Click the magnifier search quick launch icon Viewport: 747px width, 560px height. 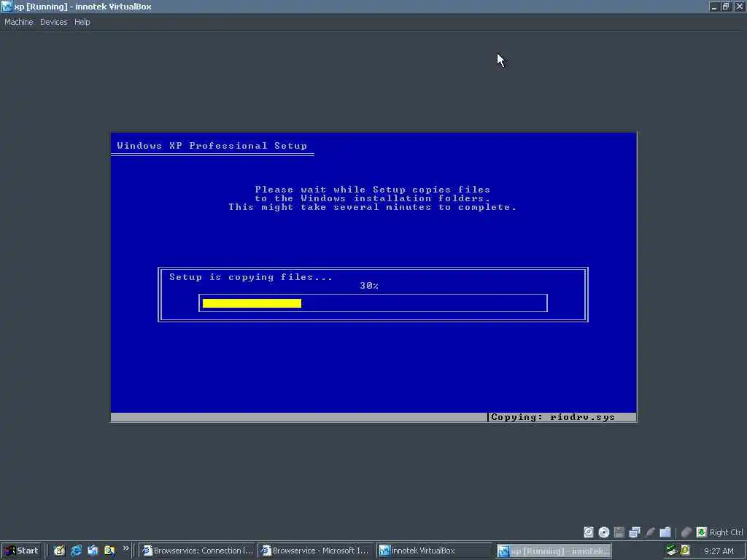[109, 551]
